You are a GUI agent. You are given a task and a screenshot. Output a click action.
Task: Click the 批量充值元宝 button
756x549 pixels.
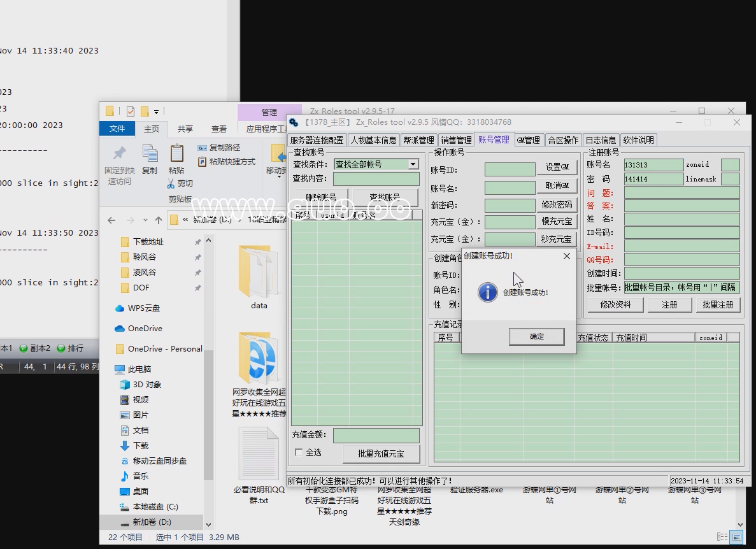pyautogui.click(x=381, y=454)
